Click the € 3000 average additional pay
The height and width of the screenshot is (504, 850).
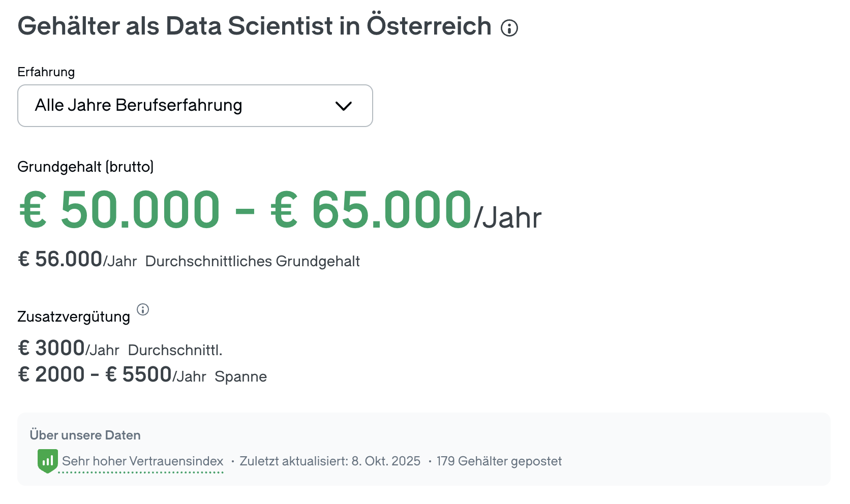51,349
